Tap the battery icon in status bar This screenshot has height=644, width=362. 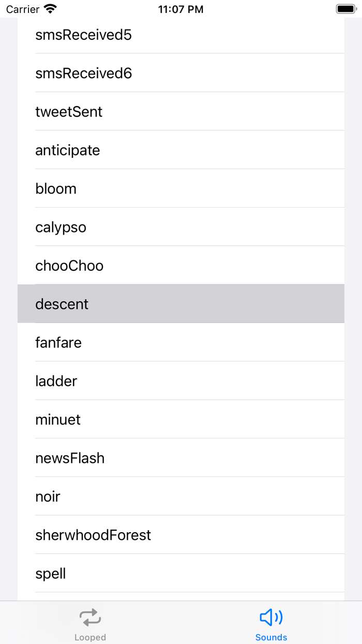346,9
